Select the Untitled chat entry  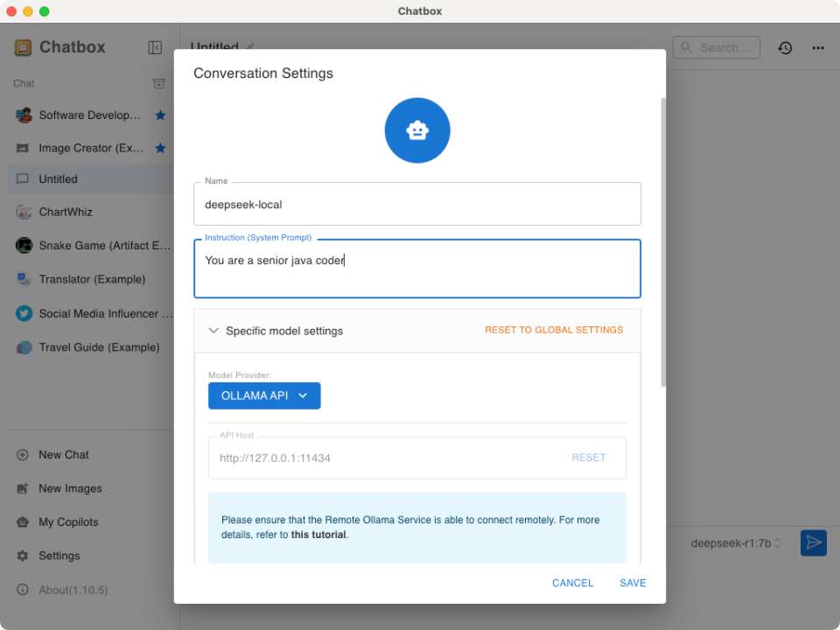tap(89, 178)
